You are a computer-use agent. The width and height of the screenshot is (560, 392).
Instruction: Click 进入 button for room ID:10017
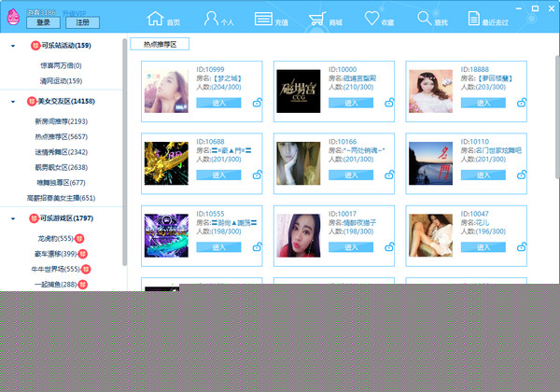pos(351,247)
